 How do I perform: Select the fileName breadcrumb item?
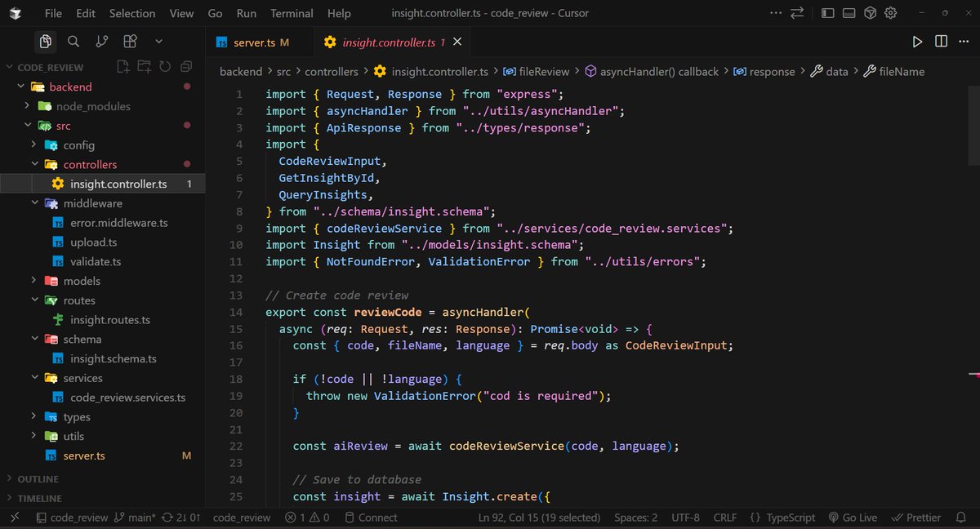coord(893,71)
